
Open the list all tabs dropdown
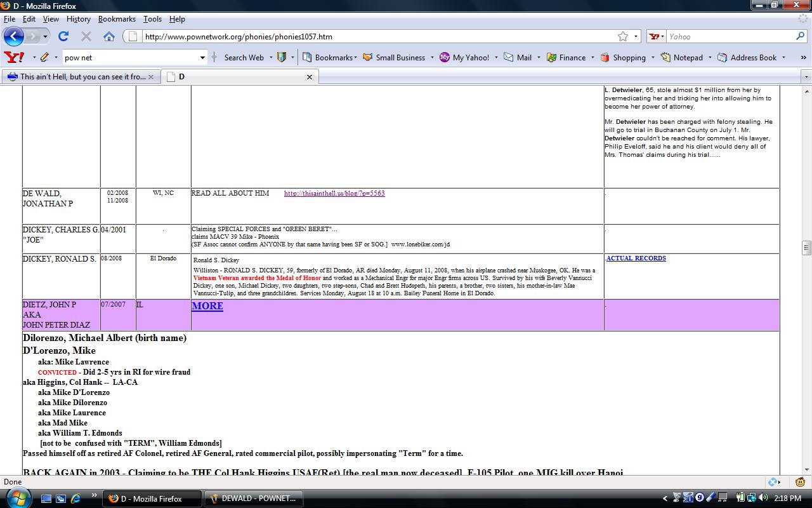(x=806, y=77)
